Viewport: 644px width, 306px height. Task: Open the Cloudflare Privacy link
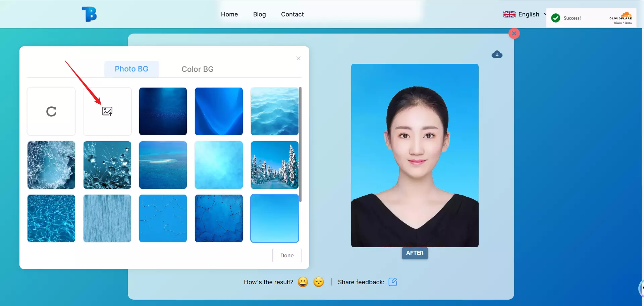618,23
